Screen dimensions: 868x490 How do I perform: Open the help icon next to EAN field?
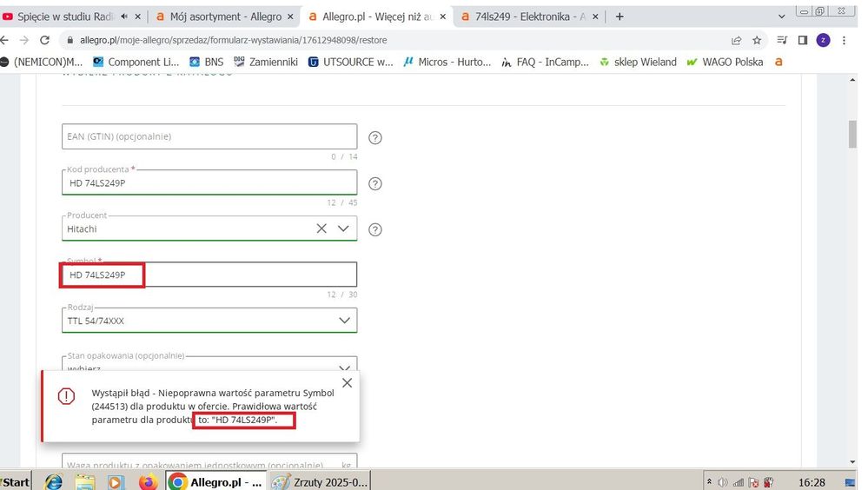(x=375, y=138)
